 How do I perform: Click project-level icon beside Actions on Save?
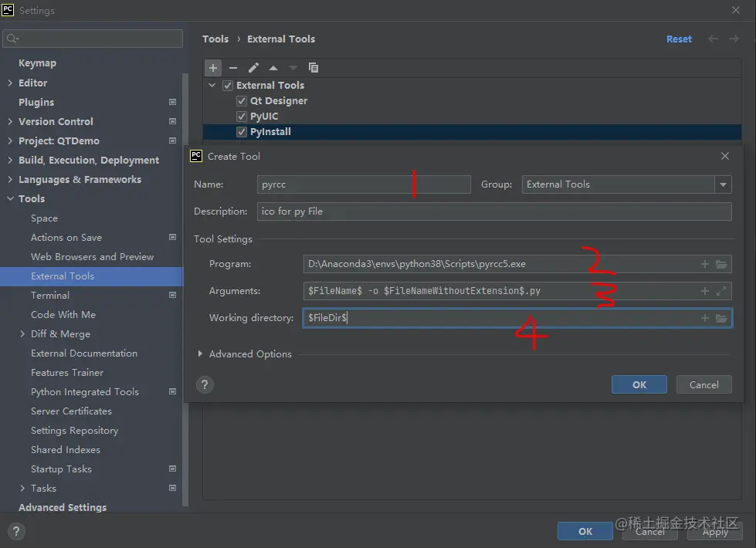pos(173,237)
